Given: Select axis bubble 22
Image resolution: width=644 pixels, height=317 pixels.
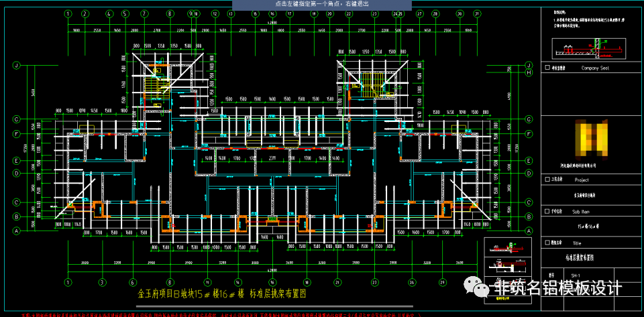Looking at the screenshot, I should coord(349,13).
